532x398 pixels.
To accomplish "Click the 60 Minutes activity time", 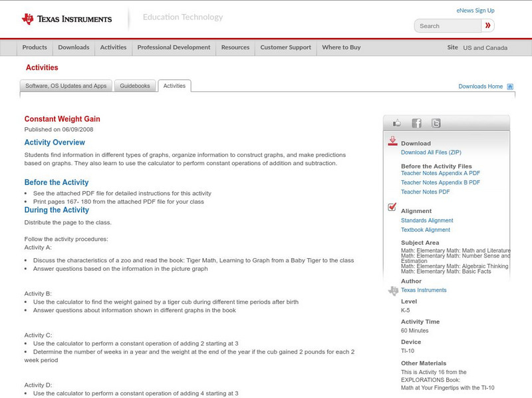I will click(x=414, y=331).
